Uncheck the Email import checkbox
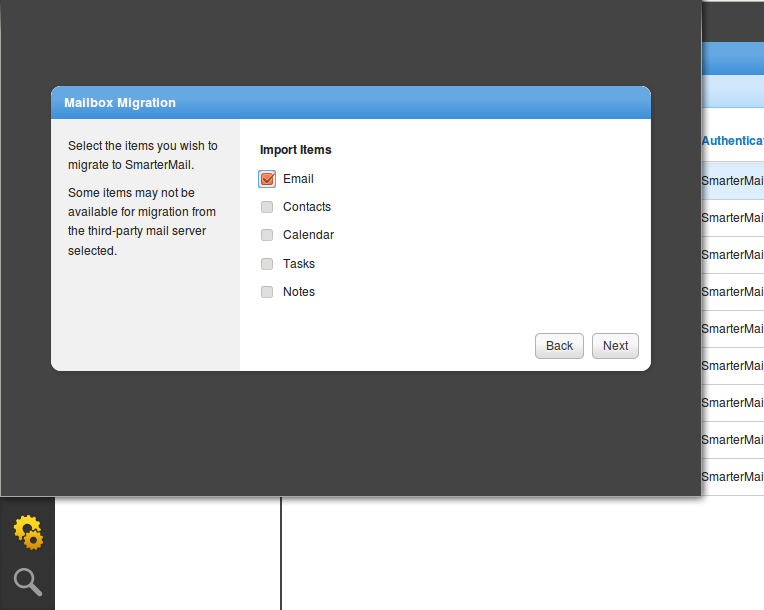The width and height of the screenshot is (764, 610). (267, 179)
